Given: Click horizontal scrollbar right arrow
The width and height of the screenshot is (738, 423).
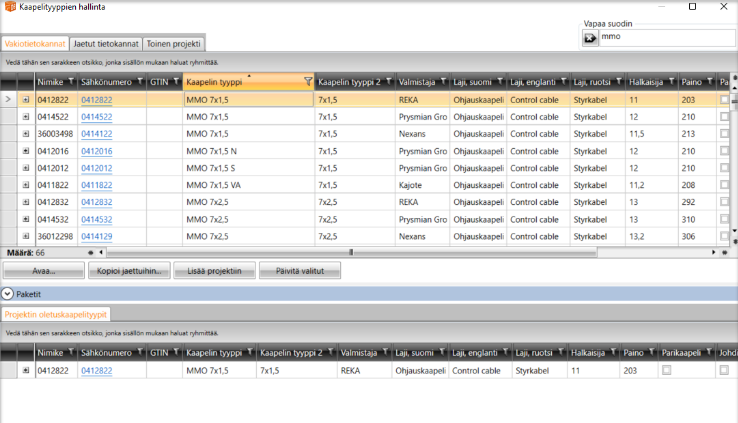Looking at the screenshot, I should pyautogui.click(x=714, y=253).
